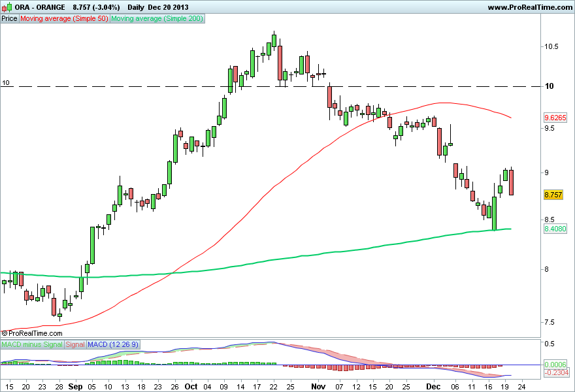
Task: Click the 19 date label on time axis
Action: (x=504, y=387)
